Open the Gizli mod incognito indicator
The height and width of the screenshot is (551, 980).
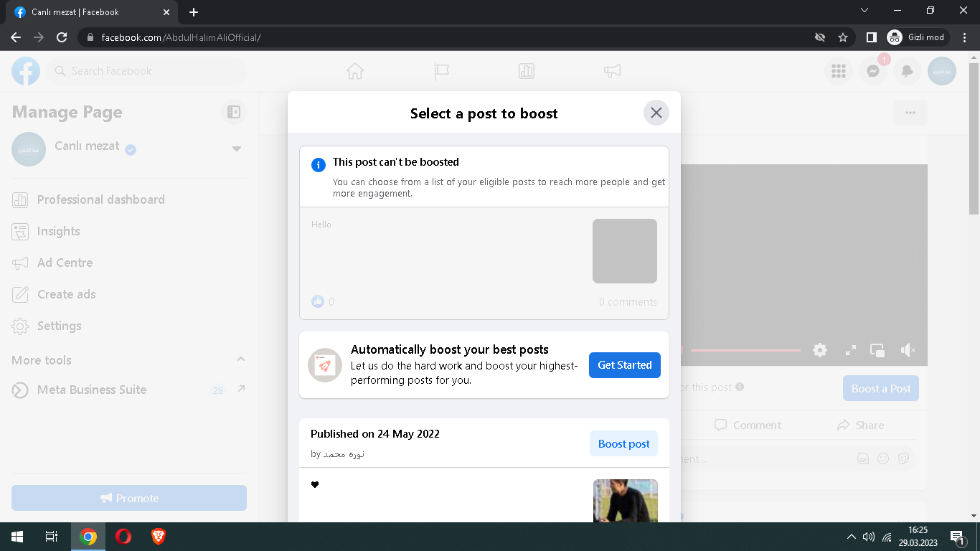[918, 37]
